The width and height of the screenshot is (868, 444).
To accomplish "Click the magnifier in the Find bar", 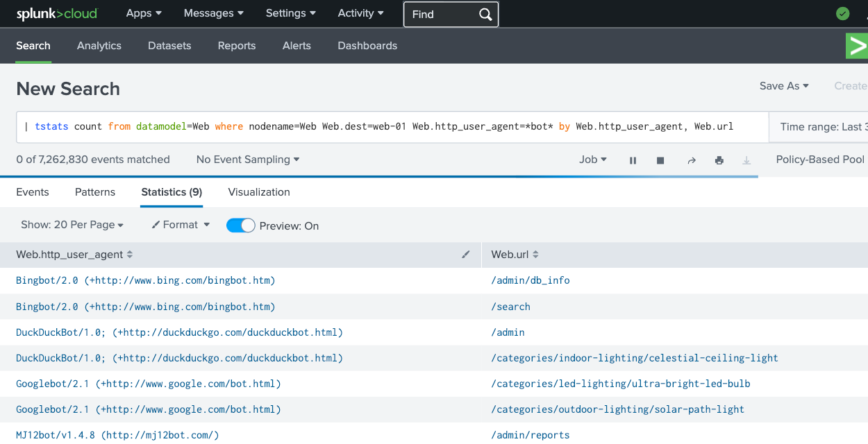I will [x=484, y=14].
